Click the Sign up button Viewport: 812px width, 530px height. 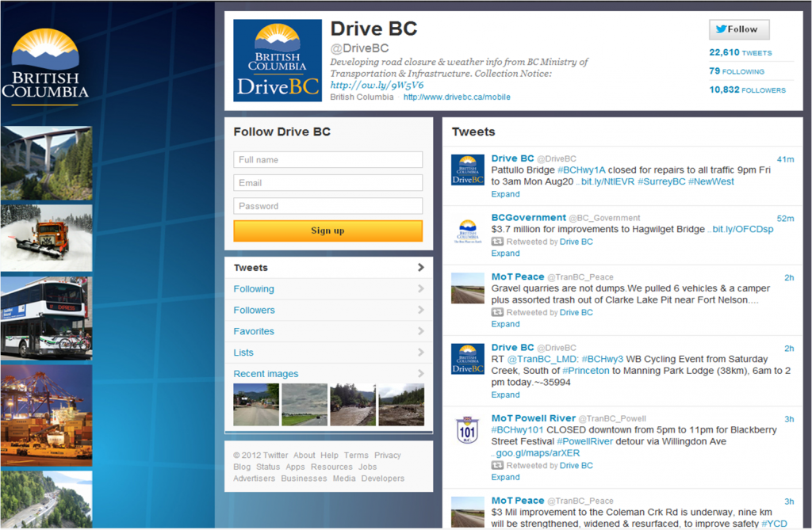click(327, 231)
